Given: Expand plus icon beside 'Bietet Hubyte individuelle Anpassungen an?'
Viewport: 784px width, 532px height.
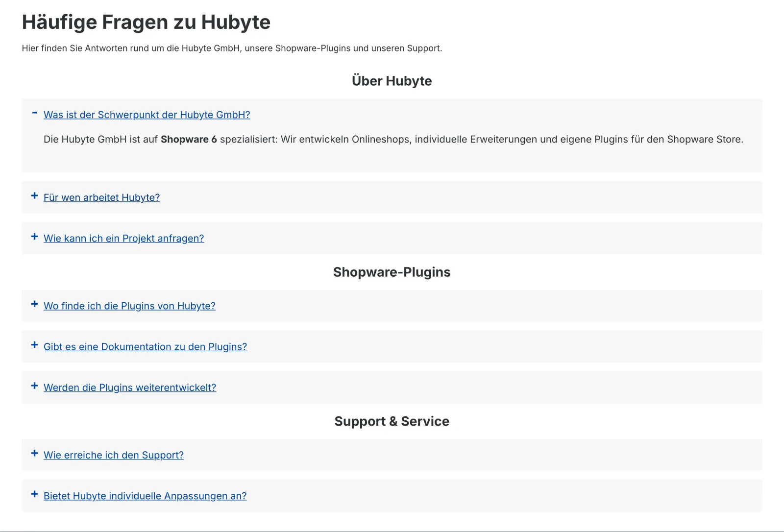Looking at the screenshot, I should (x=34, y=494).
